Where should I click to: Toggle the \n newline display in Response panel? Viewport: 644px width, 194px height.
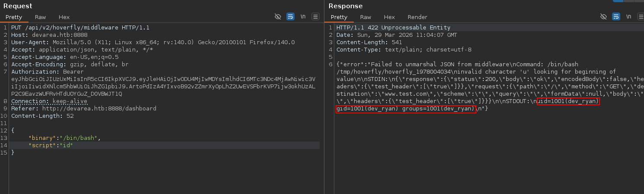tap(629, 17)
